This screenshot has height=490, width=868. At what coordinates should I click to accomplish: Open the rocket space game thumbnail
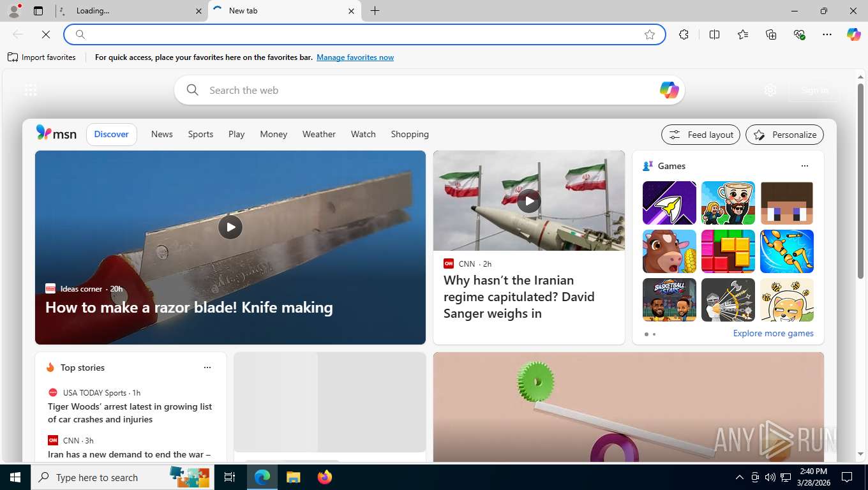(x=670, y=203)
